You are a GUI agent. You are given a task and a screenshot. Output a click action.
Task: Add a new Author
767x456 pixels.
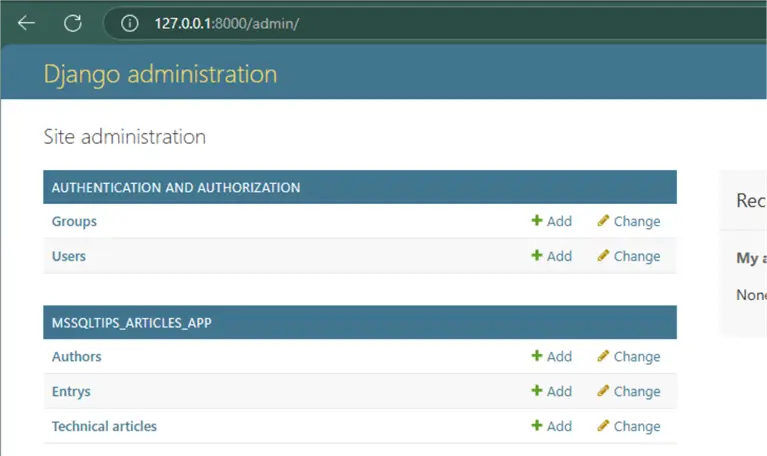point(552,357)
